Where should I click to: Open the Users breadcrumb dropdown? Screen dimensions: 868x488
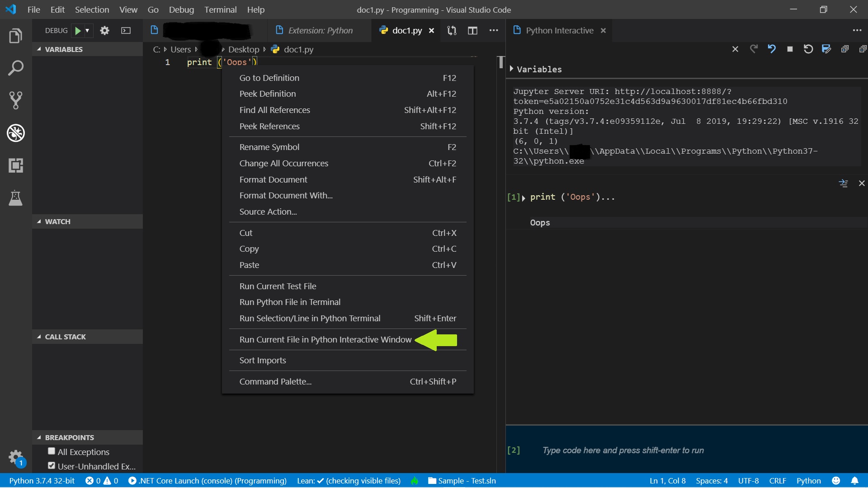[180, 49]
